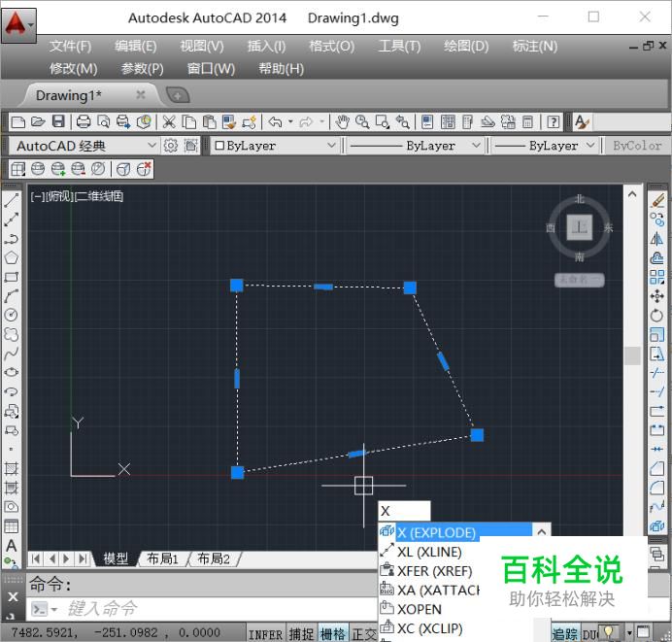672x642 pixels.
Task: Select the Rectangle draw tool
Action: coord(11,277)
